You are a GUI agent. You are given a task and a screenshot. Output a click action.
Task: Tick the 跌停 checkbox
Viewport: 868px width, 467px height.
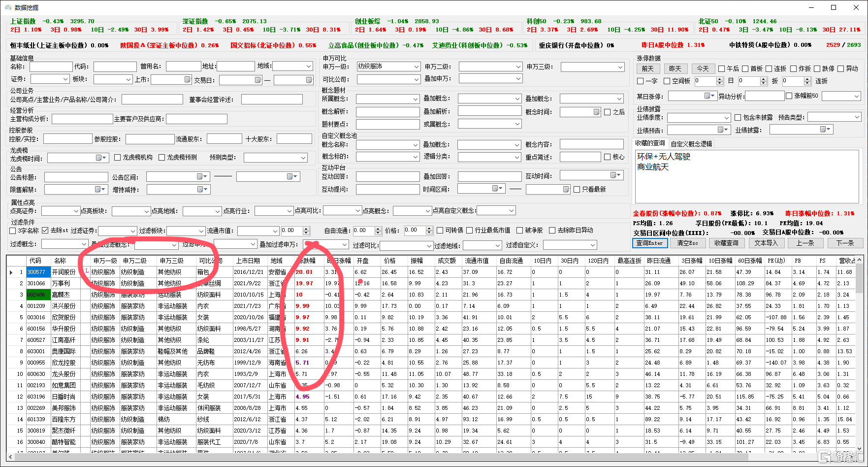[817, 68]
